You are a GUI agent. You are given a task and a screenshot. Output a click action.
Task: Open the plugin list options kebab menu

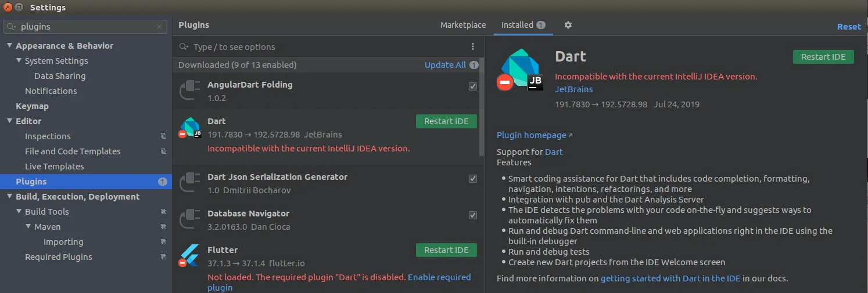pyautogui.click(x=472, y=46)
